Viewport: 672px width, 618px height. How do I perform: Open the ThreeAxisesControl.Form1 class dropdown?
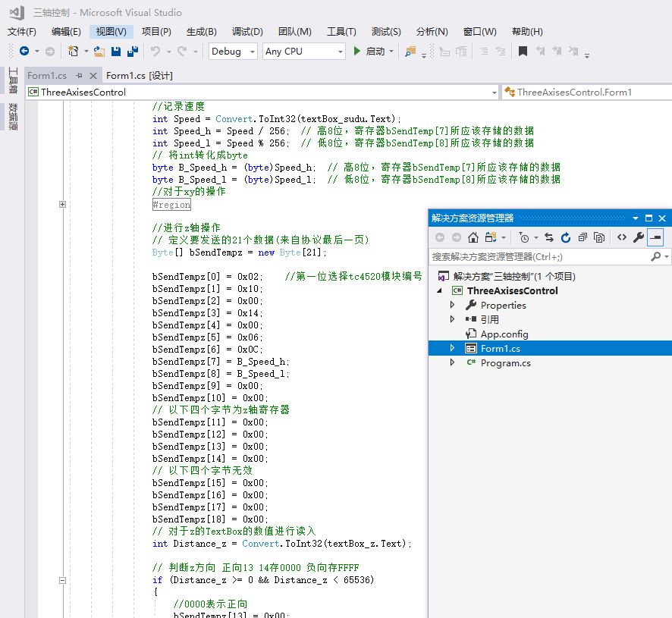(586, 93)
